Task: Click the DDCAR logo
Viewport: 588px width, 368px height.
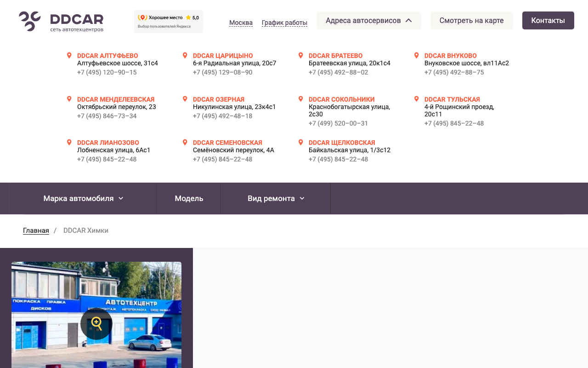Action: coord(61,22)
